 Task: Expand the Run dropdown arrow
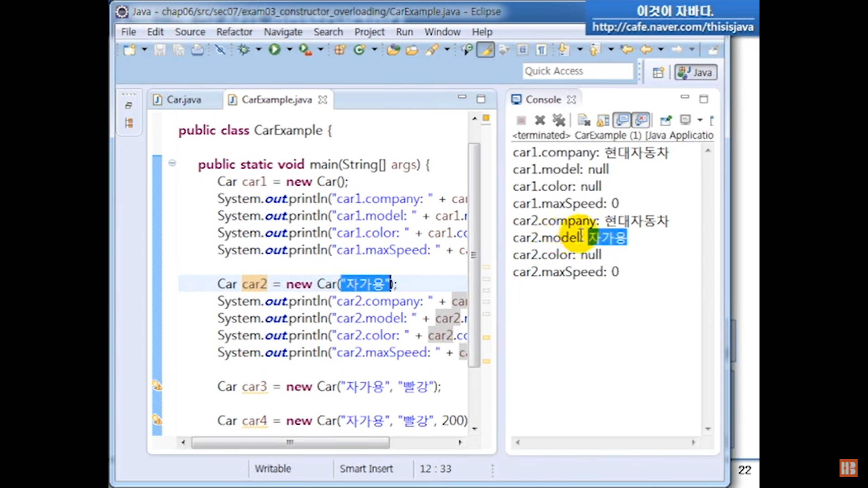coord(289,49)
